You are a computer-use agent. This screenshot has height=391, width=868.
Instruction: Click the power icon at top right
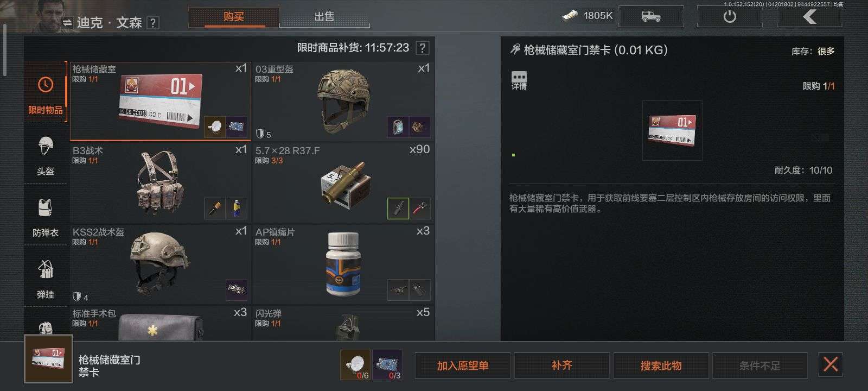coord(730,16)
